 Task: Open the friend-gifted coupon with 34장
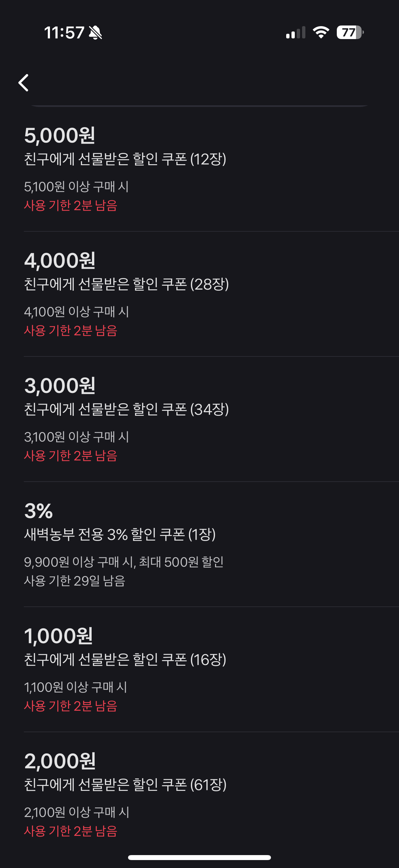point(126,409)
